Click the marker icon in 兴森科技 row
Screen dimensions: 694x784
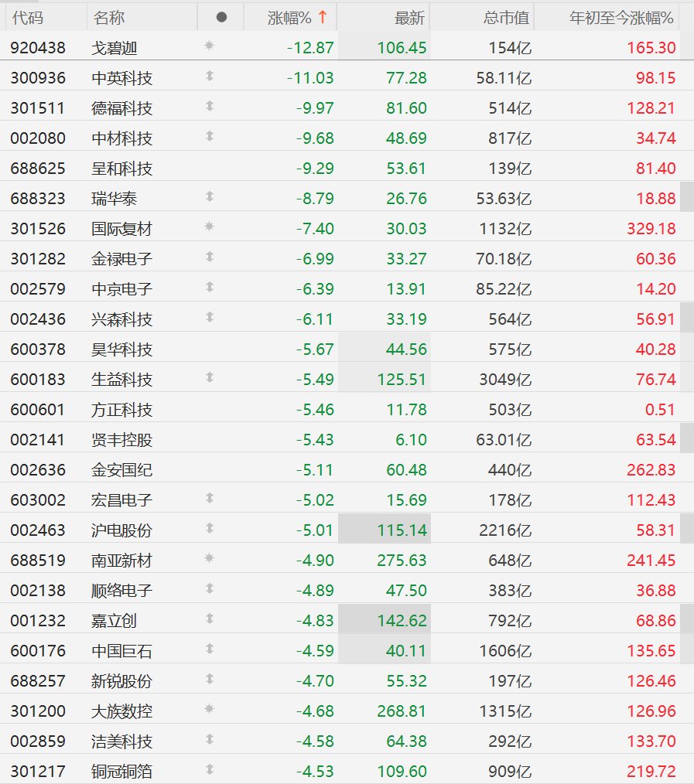click(x=210, y=316)
